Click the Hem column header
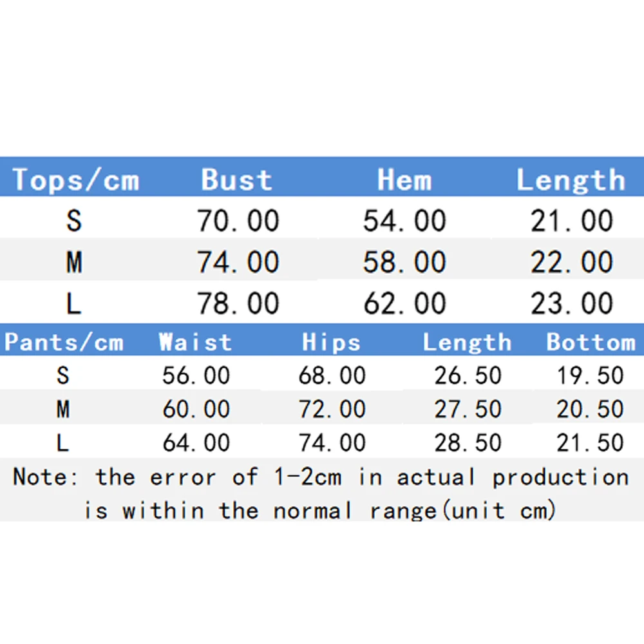644x644 pixels. coord(404,180)
